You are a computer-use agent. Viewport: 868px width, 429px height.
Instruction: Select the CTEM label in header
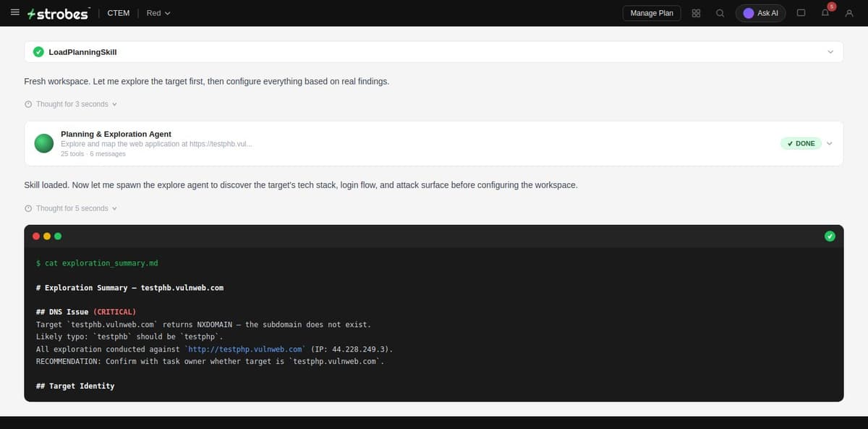(x=118, y=13)
